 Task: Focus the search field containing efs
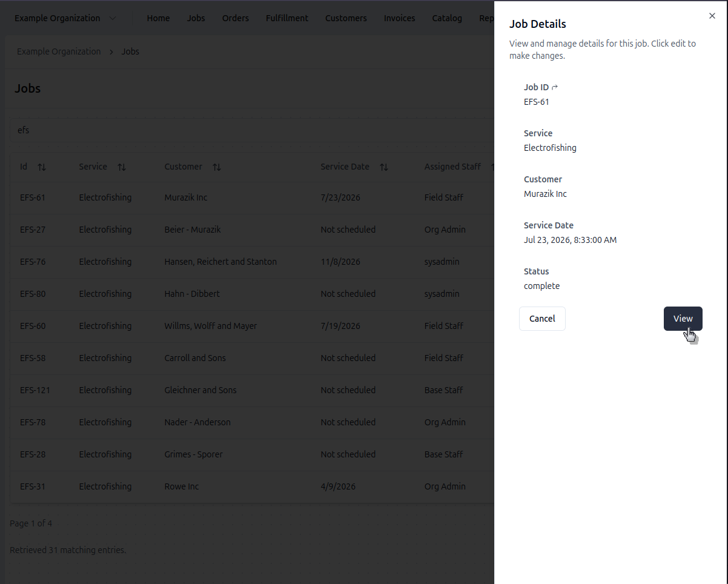[x=242, y=130]
